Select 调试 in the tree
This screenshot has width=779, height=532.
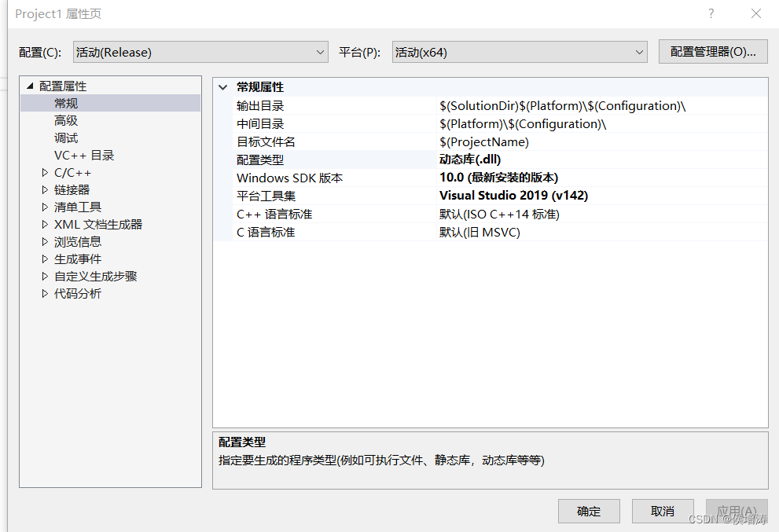(66, 138)
